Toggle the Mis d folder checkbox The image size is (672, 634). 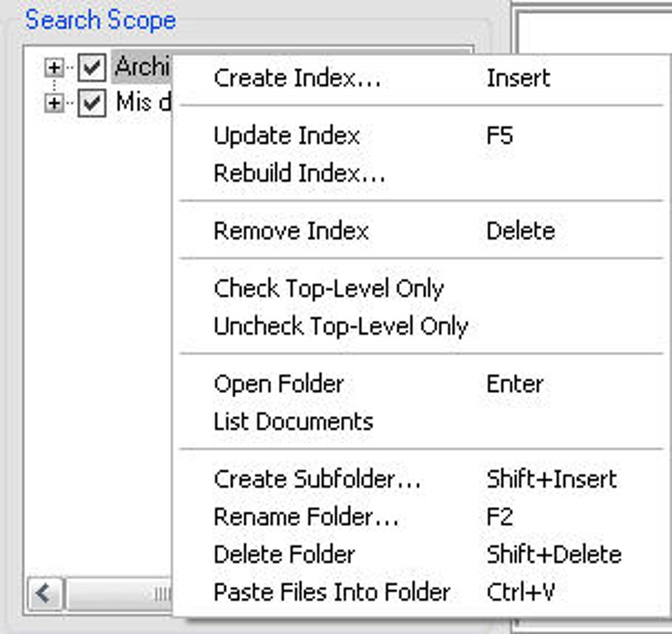tap(92, 103)
